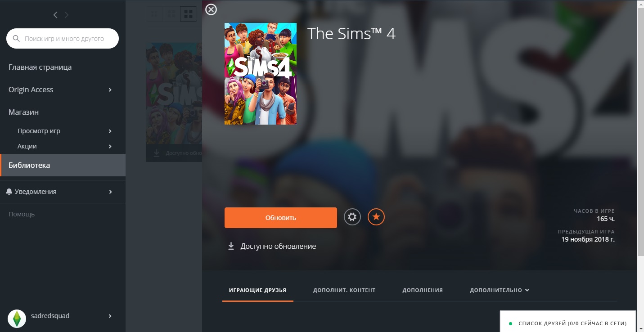This screenshot has height=332, width=644.
Task: Open game settings gear icon
Action: coord(352,217)
